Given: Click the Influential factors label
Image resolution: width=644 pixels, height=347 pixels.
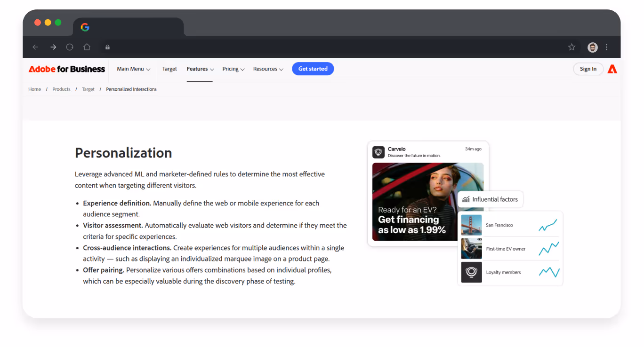Looking at the screenshot, I should (x=495, y=199).
